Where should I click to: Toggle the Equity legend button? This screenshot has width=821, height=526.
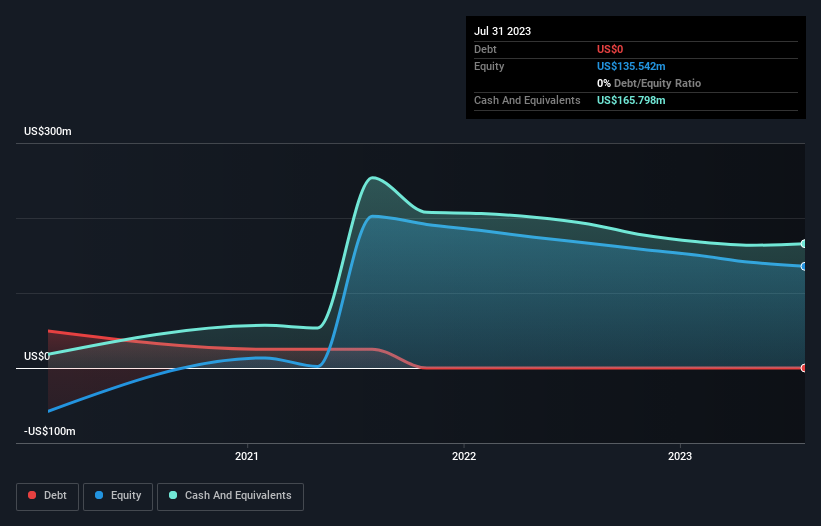pyautogui.click(x=118, y=496)
